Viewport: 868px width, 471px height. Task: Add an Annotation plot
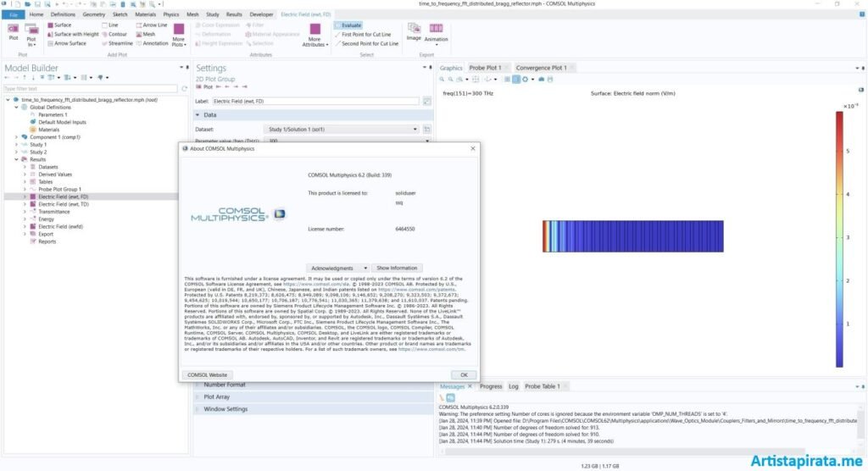pos(152,43)
